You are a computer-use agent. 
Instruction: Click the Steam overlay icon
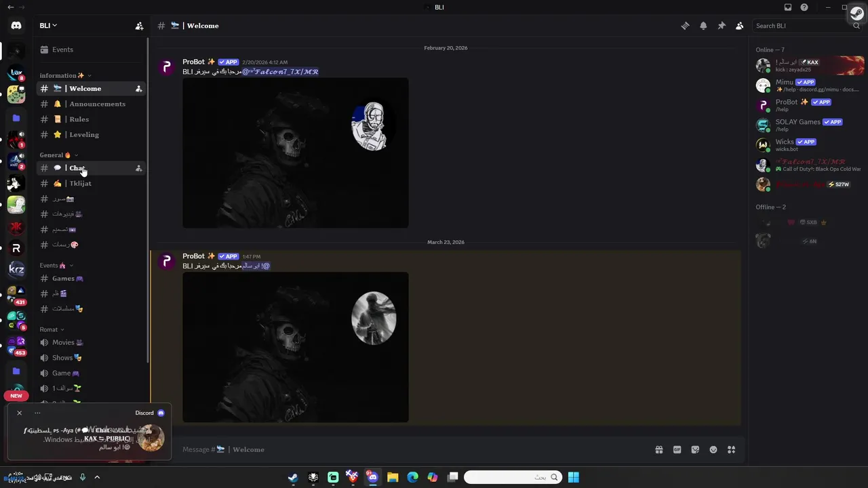[857, 14]
